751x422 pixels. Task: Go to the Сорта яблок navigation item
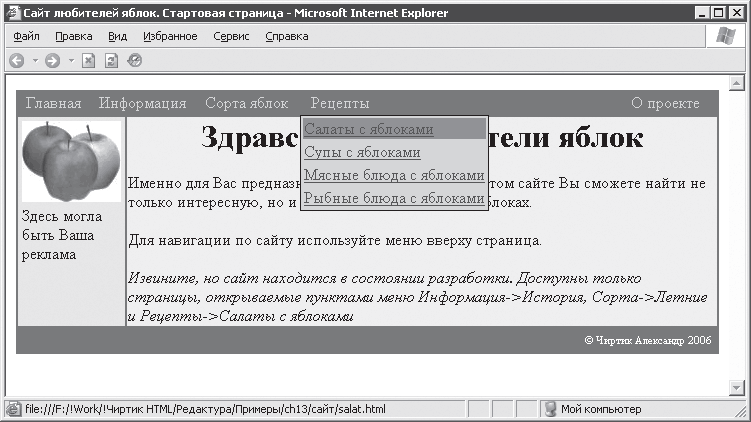point(246,103)
